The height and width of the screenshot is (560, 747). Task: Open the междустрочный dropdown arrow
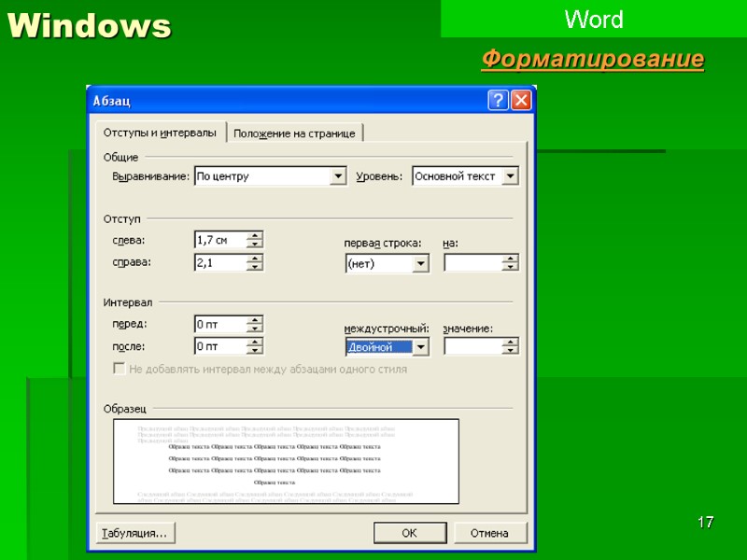tap(421, 346)
